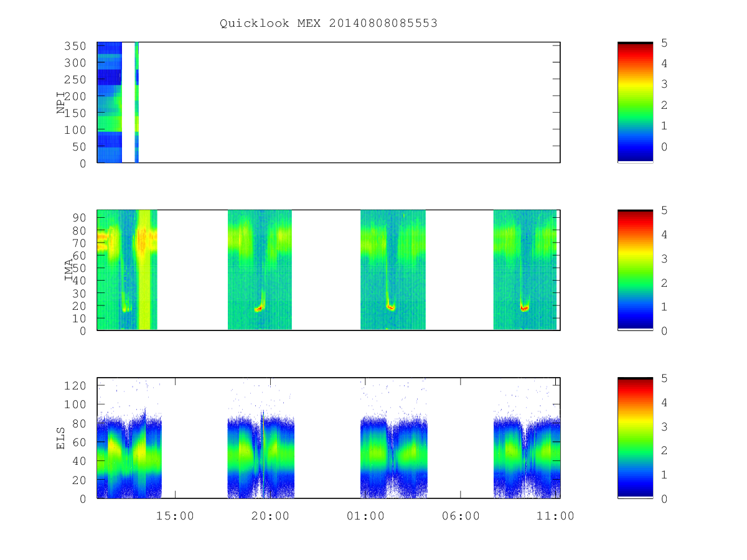This screenshot has height=560, width=747.
Task: Click the 150 tick on the NPI axis
Action: [76, 113]
